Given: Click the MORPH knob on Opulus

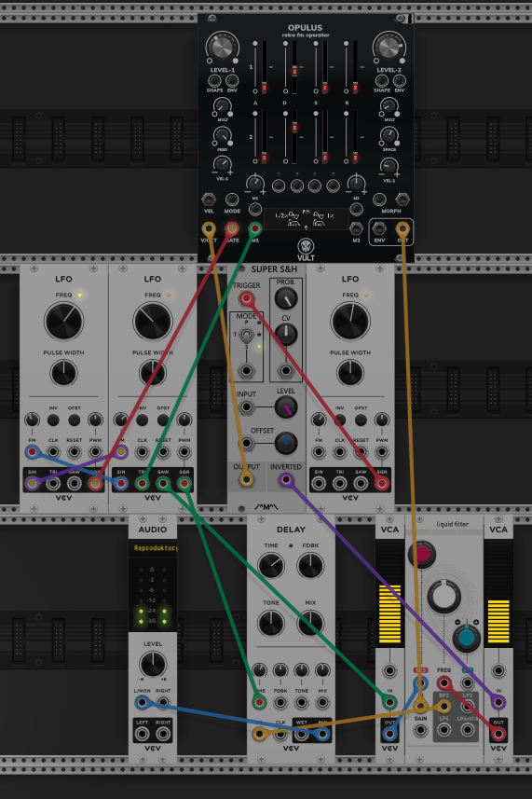Looking at the screenshot, I should click(x=379, y=200).
